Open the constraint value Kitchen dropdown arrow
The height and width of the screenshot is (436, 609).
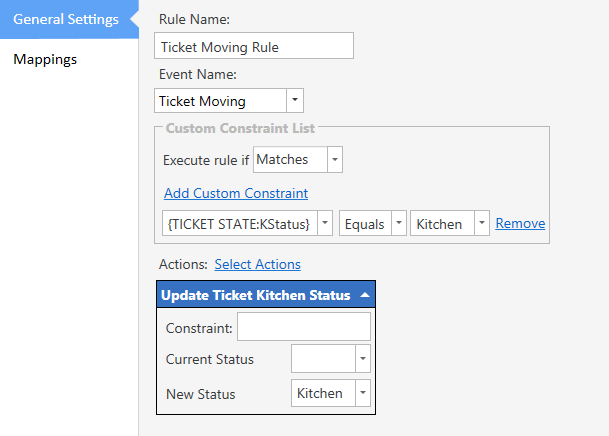[x=482, y=224]
